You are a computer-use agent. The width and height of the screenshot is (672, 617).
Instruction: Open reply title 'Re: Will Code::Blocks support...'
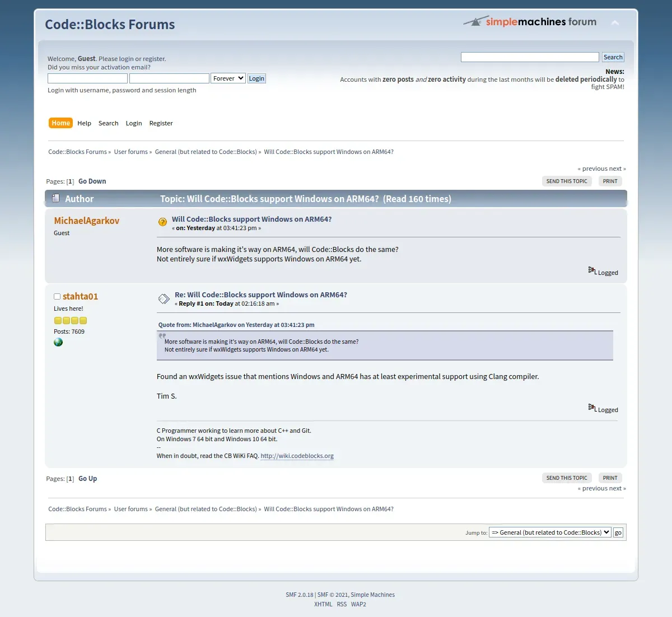click(x=260, y=295)
